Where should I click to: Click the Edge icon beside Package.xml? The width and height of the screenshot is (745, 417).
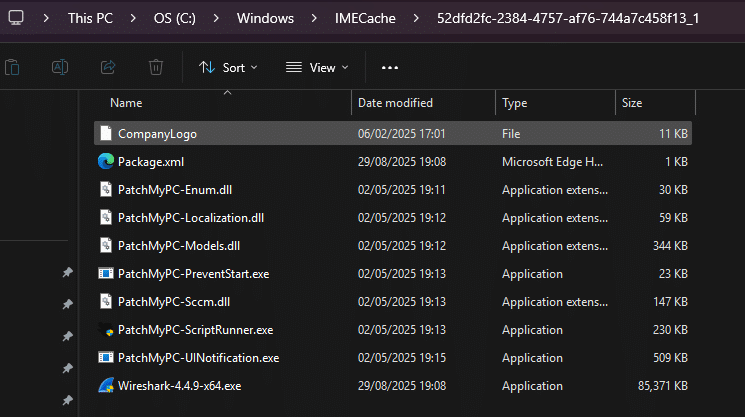(x=106, y=161)
